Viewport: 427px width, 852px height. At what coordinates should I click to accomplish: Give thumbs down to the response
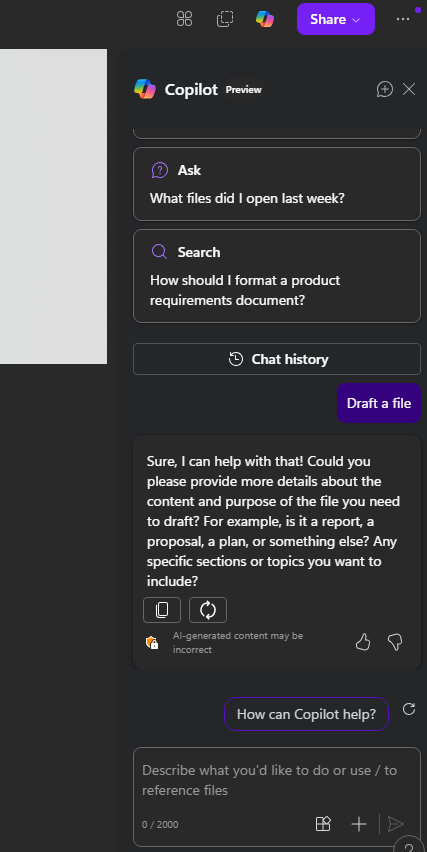pos(395,643)
